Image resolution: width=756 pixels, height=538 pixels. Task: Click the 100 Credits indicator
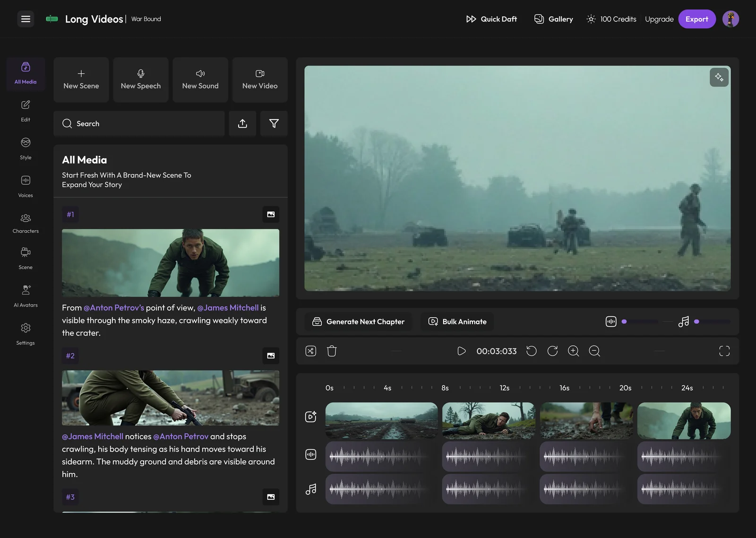click(611, 19)
